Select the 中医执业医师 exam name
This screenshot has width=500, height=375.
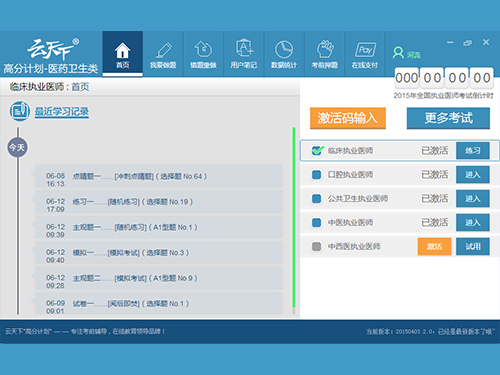point(350,223)
